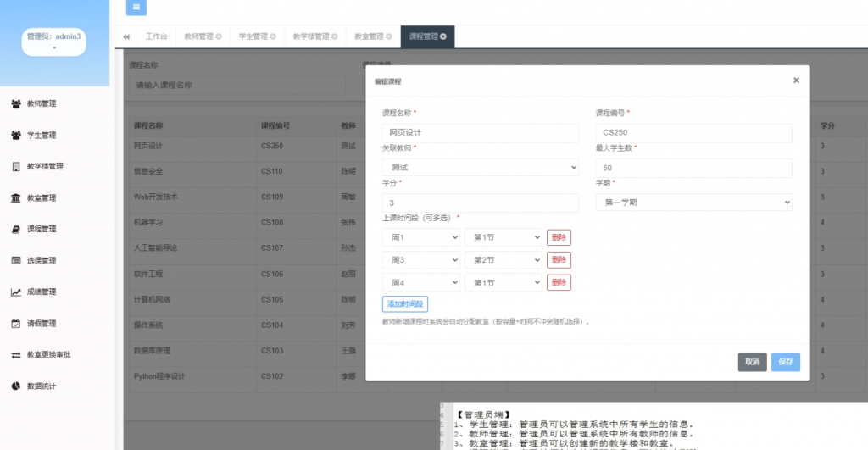This screenshot has height=450, width=868.
Task: Open the 周4 weekday dropdown
Action: coord(420,283)
